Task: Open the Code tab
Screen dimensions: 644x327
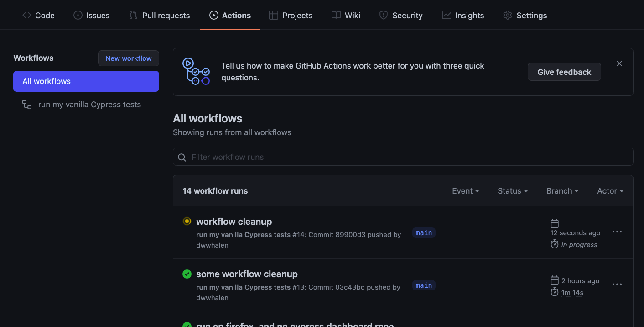Action: tap(38, 15)
